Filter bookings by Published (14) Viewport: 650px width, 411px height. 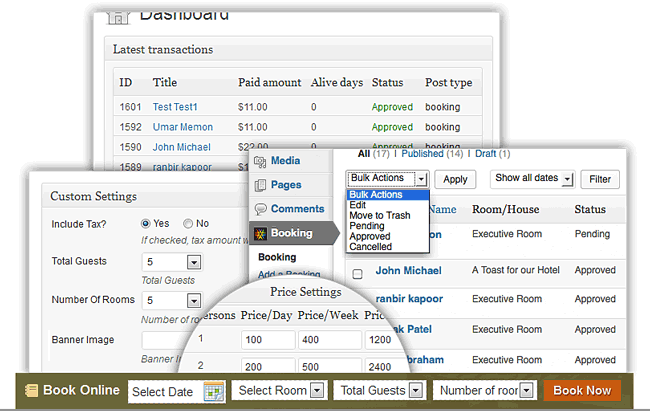432,154
